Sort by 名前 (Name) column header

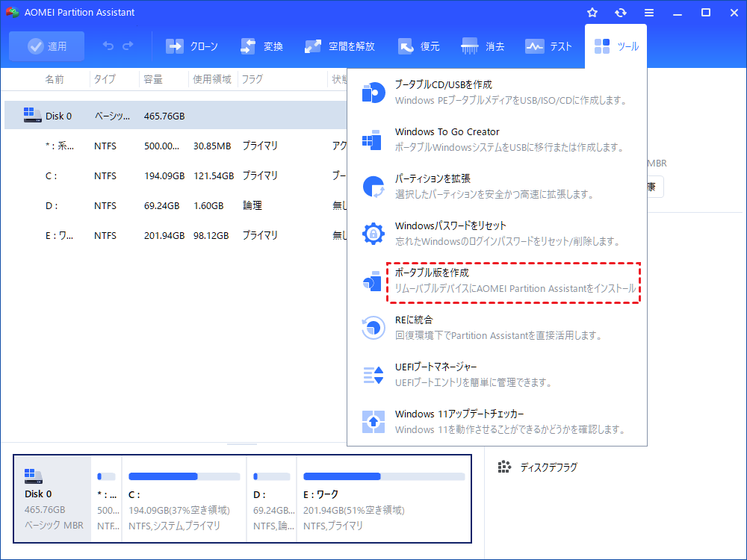tap(55, 79)
